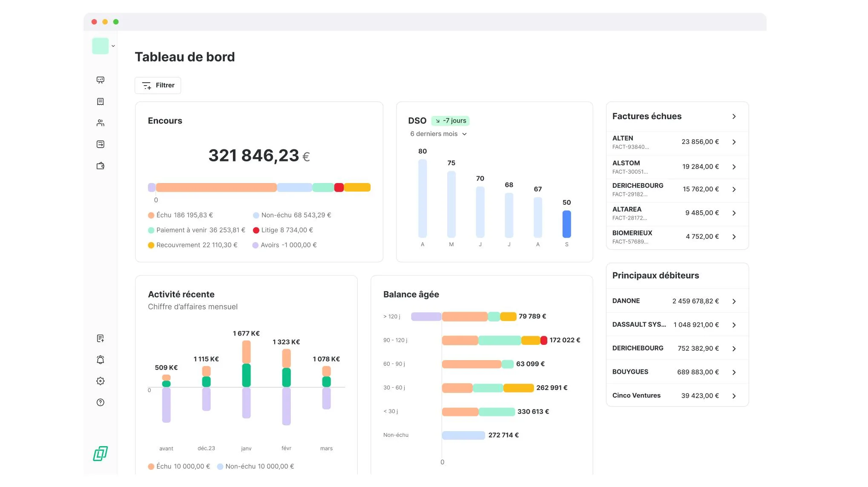Open the ALTEN invoice row chevron
The width and height of the screenshot is (868, 487).
click(x=734, y=142)
